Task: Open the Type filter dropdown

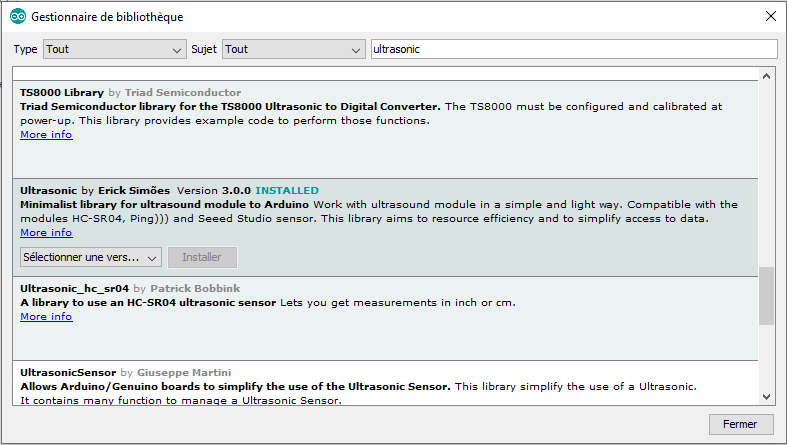Action: coord(113,49)
